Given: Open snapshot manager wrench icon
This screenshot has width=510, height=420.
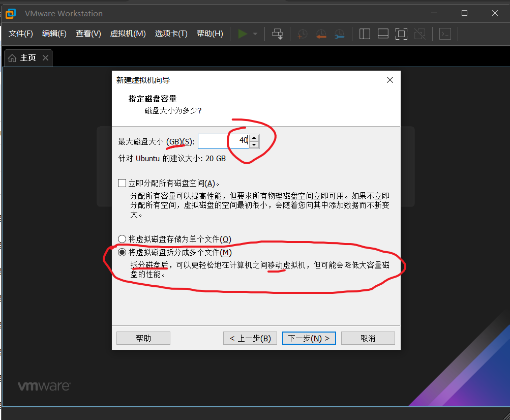Looking at the screenshot, I should tap(340, 34).
